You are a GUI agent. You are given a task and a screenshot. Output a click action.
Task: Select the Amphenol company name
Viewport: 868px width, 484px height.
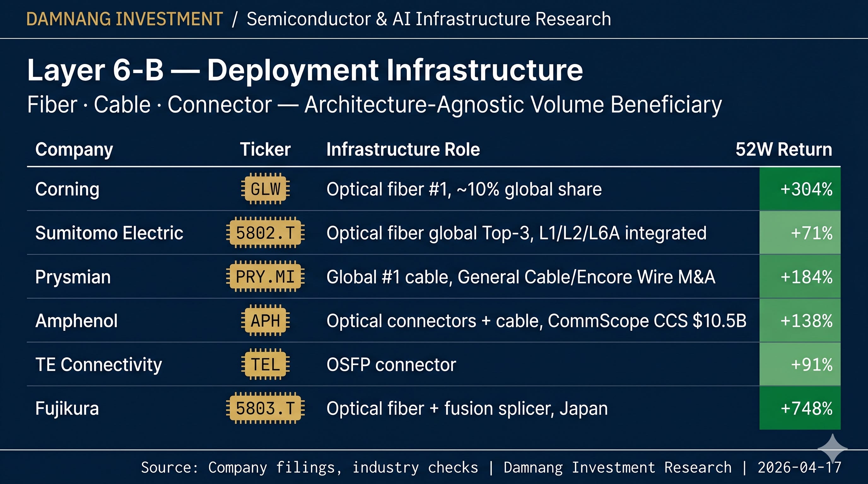[77, 321]
